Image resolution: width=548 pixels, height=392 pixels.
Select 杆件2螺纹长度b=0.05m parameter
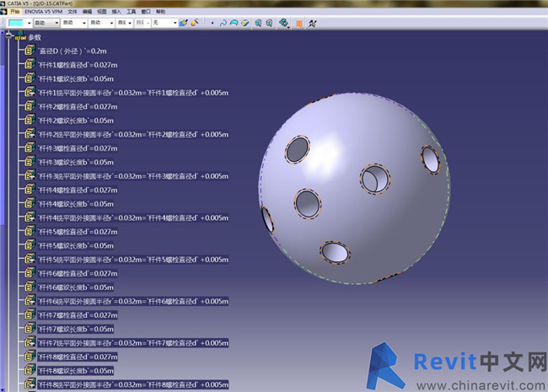76,121
